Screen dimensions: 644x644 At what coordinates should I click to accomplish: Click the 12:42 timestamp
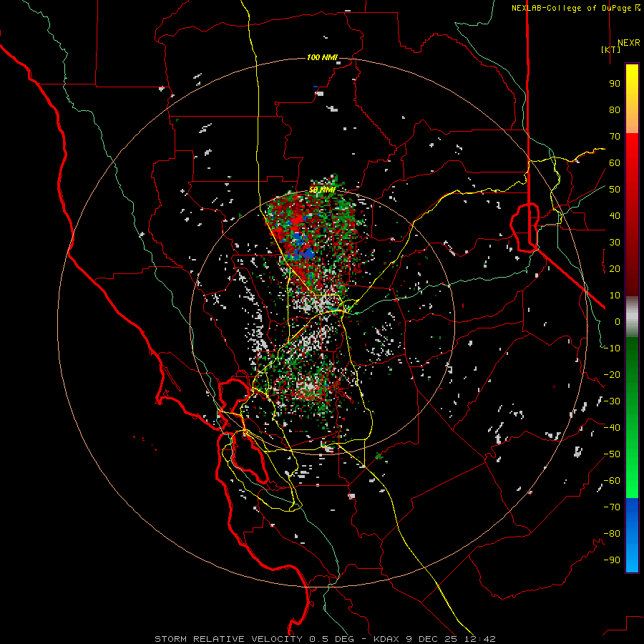point(480,639)
